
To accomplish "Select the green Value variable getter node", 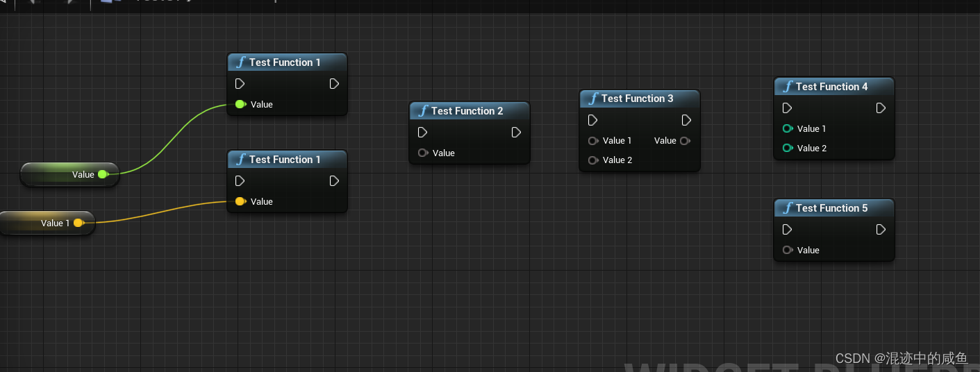I will 70,174.
